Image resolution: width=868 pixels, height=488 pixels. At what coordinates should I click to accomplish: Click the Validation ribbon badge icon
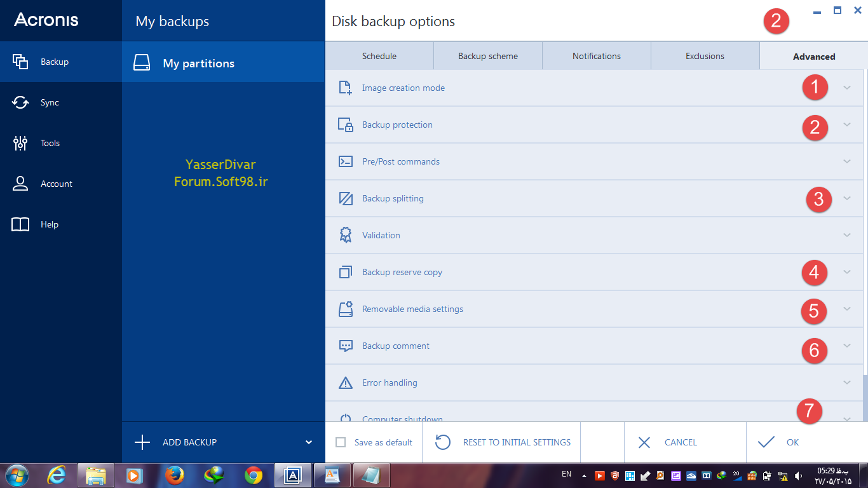[x=345, y=235]
